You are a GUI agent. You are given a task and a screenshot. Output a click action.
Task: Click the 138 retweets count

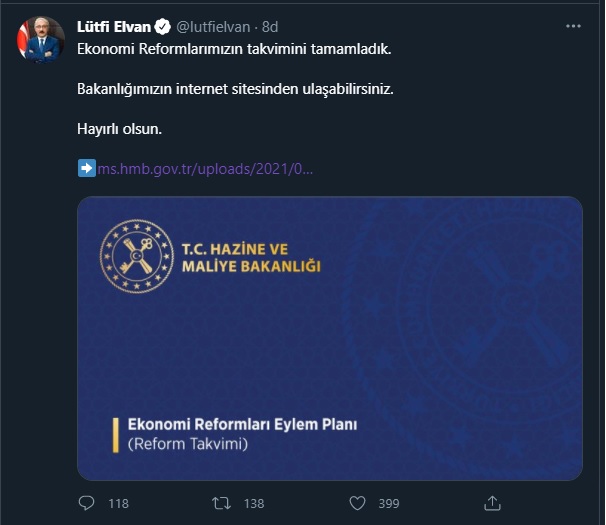point(254,504)
